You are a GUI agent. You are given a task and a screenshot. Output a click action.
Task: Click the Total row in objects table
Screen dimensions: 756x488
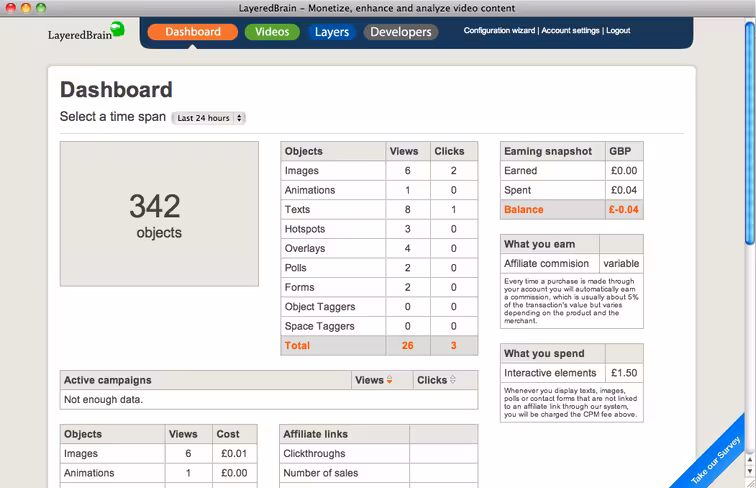[x=379, y=346]
